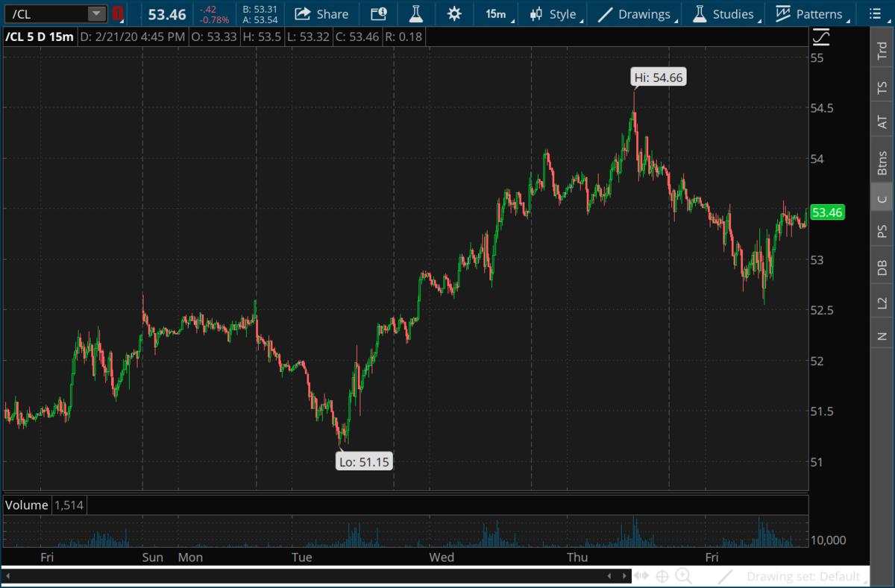Select the C sidebar tab

882,198
